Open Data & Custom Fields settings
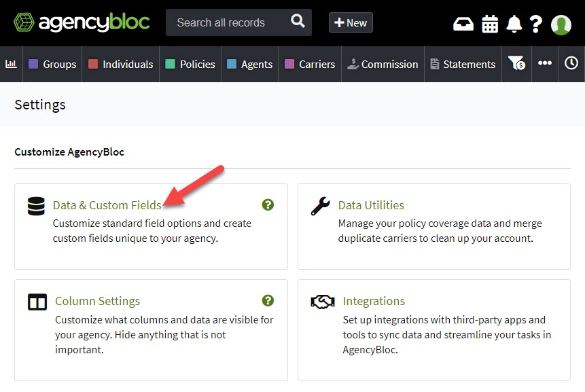The height and width of the screenshot is (392, 585). coord(107,204)
